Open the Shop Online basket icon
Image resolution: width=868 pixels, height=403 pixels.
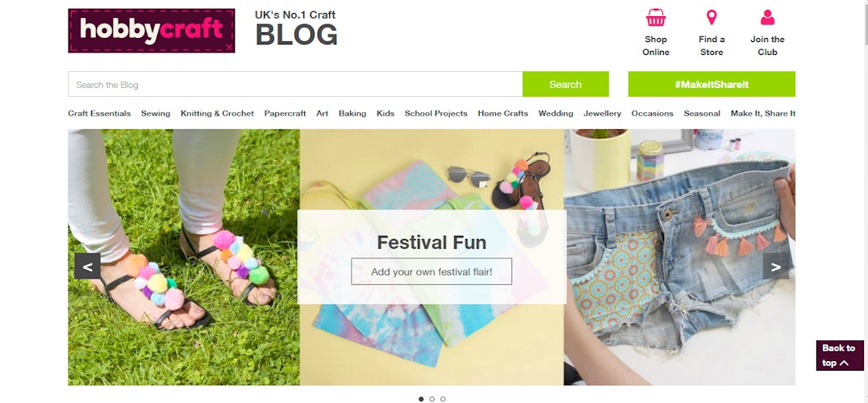655,18
